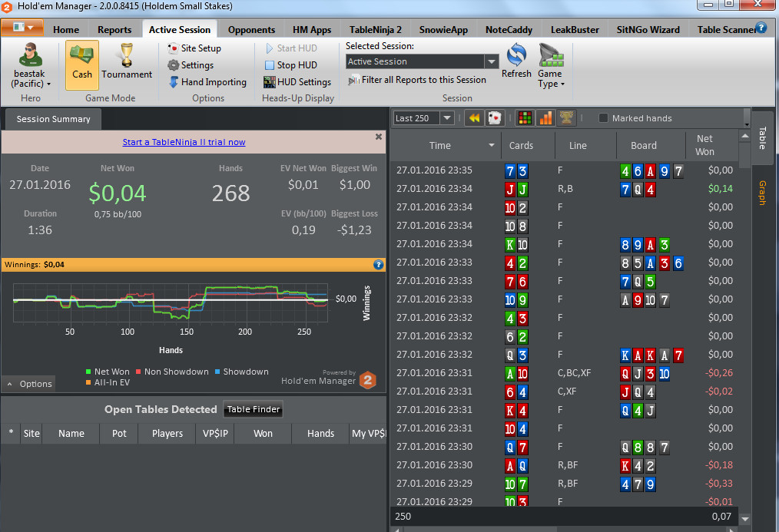Screen dimensions: 779x532
Task: Close the TableNinja II trial banner
Action: click(379, 137)
